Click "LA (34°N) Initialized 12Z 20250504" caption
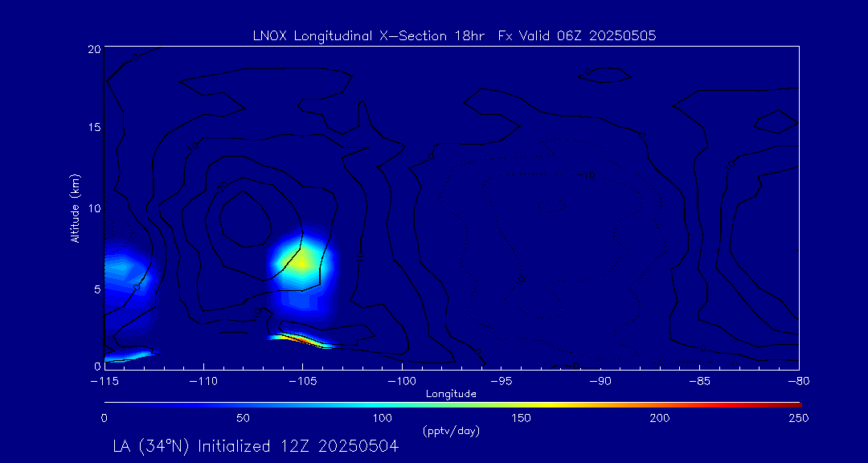This screenshot has width=868, height=463. coord(256,446)
